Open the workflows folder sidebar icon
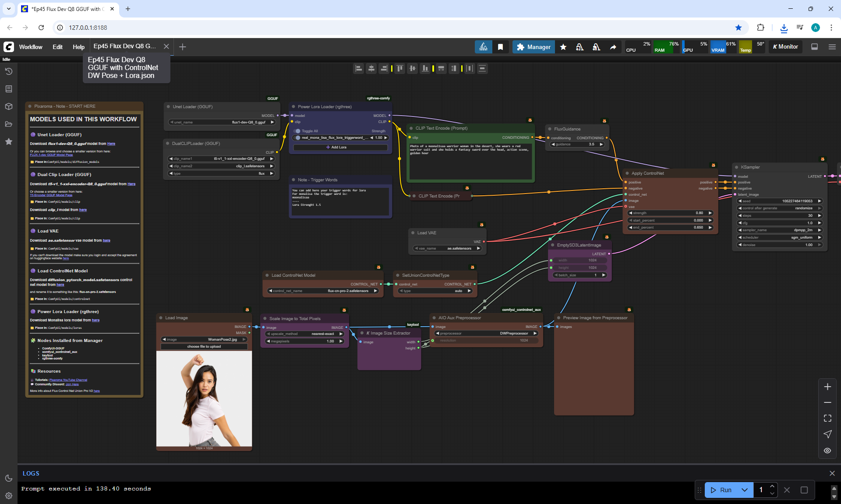Viewport: 841px width, 504px height. coord(9,124)
